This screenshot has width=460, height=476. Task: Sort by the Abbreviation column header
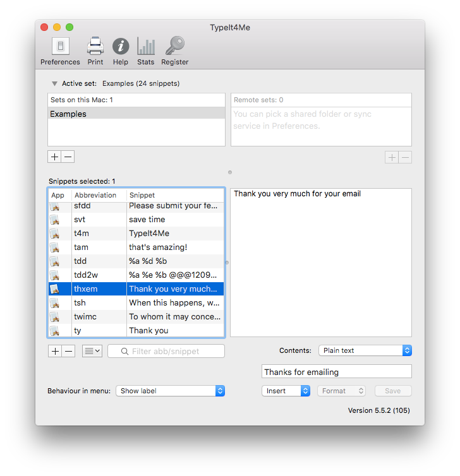coord(99,195)
